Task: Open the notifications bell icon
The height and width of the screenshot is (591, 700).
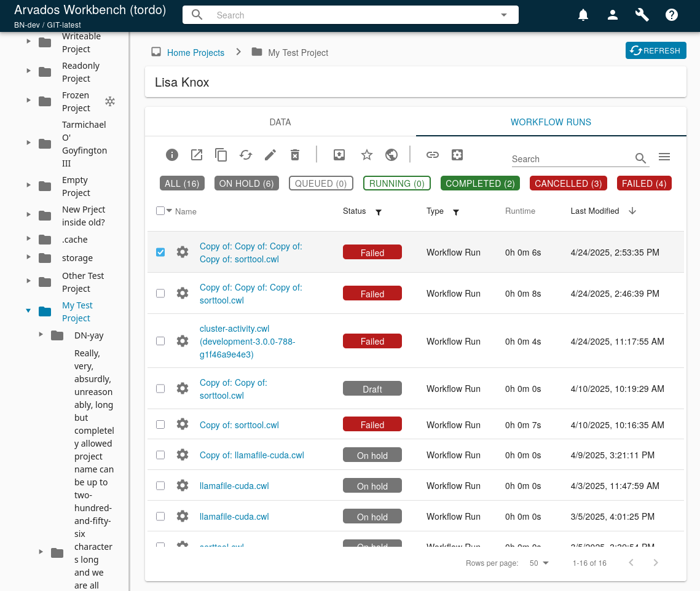Action: tap(583, 15)
